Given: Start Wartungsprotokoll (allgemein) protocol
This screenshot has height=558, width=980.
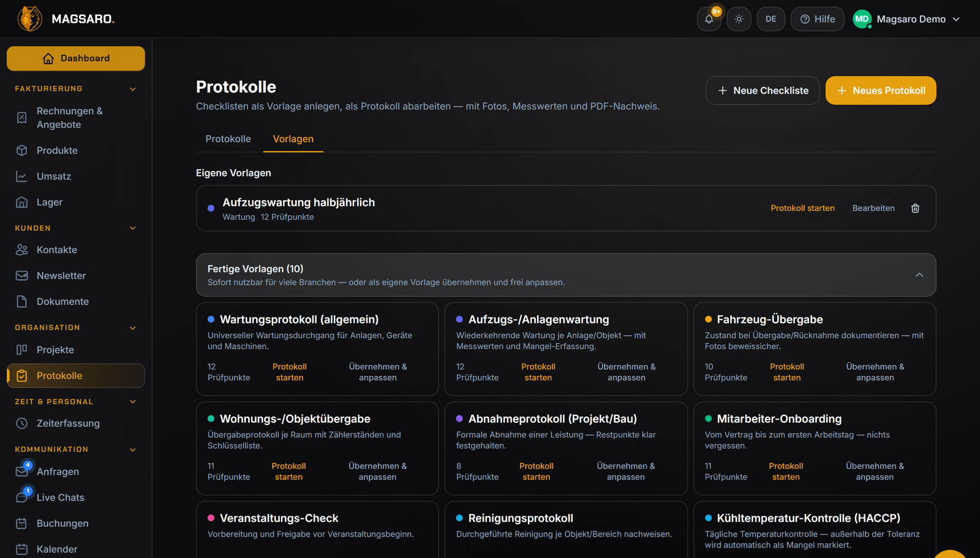Looking at the screenshot, I should (x=290, y=372).
